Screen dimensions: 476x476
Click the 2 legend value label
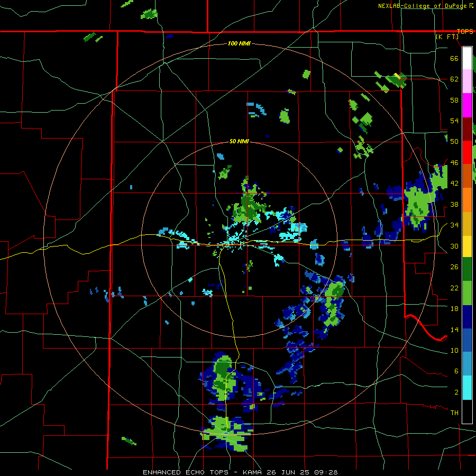(456, 392)
